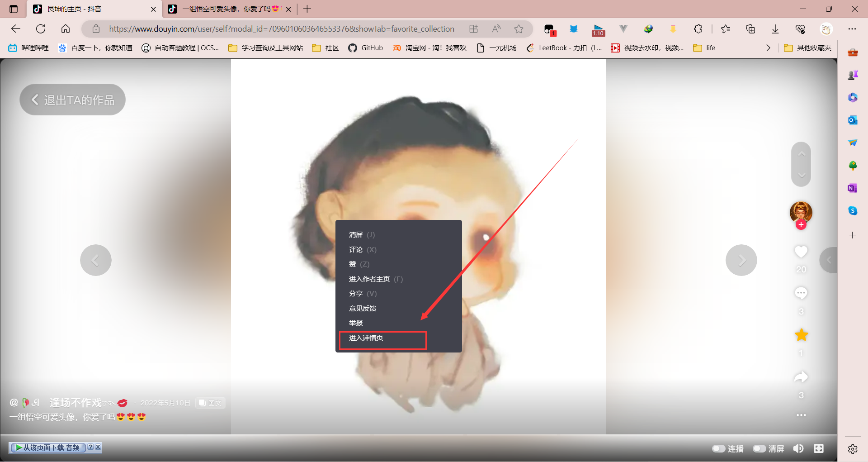The width and height of the screenshot is (868, 462).
Task: Add this page to favorites with star
Action: point(519,29)
